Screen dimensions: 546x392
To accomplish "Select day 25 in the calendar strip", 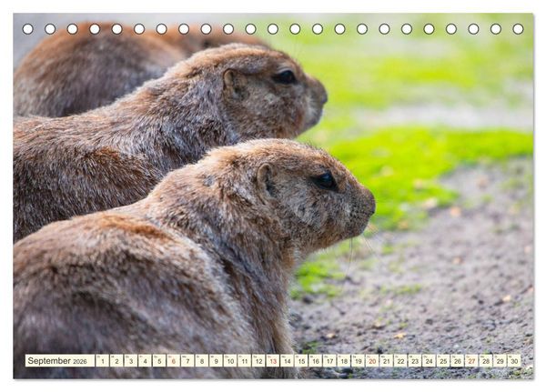I will pyautogui.click(x=443, y=361).
